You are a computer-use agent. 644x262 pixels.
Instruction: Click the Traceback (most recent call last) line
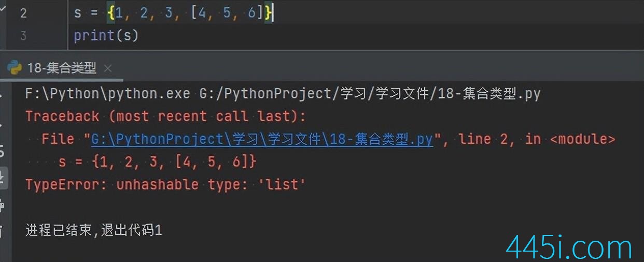165,116
